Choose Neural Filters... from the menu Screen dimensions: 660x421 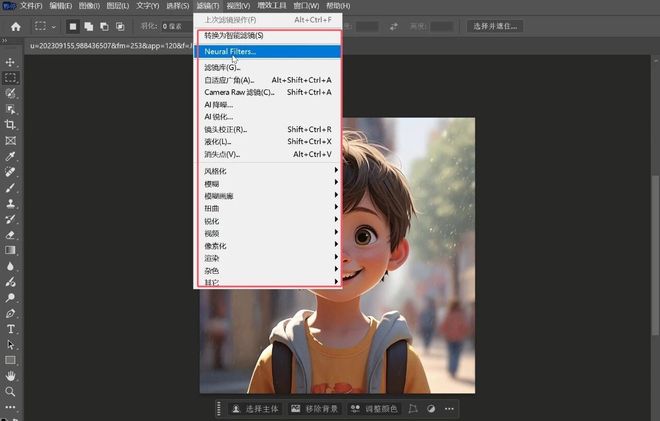point(268,51)
